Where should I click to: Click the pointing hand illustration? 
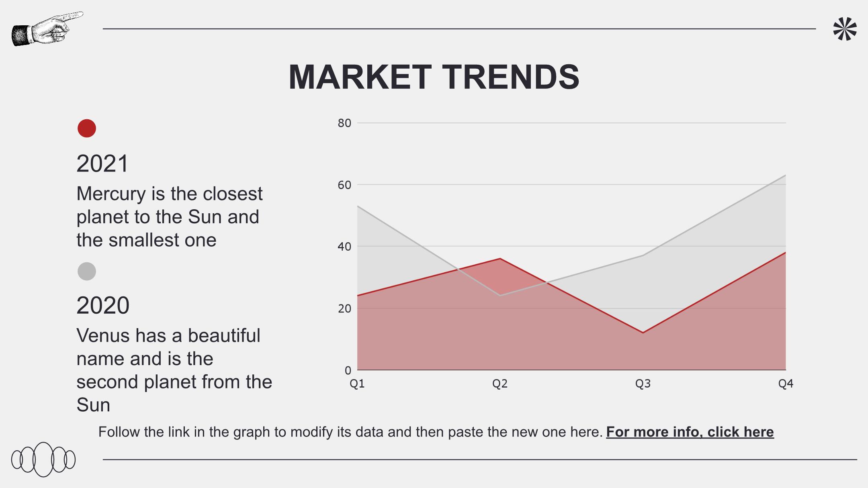click(47, 29)
